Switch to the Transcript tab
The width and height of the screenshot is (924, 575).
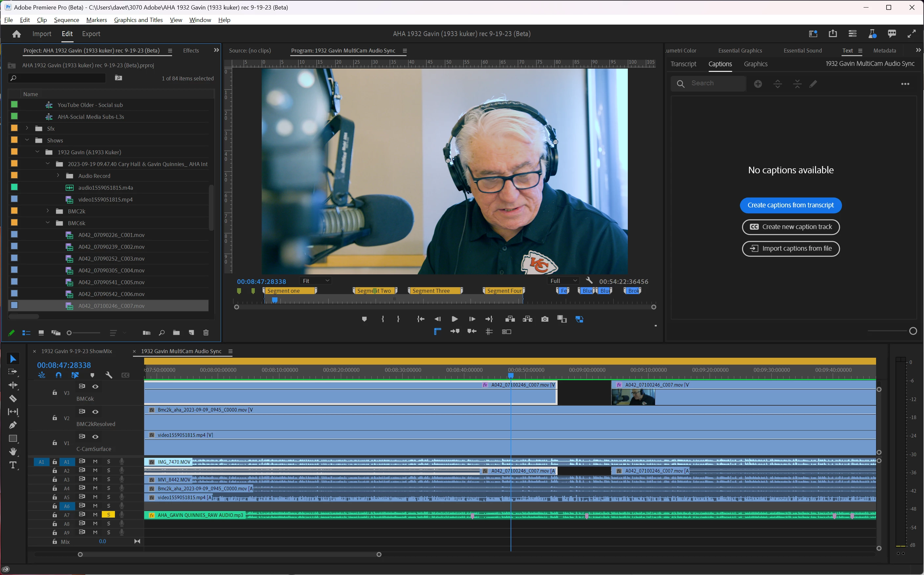pos(683,64)
